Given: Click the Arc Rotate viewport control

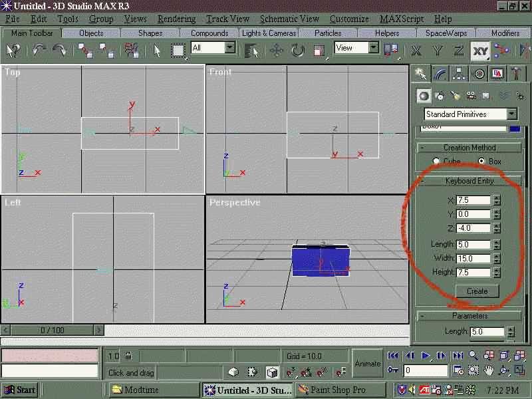Looking at the screenshot, I should point(504,370).
